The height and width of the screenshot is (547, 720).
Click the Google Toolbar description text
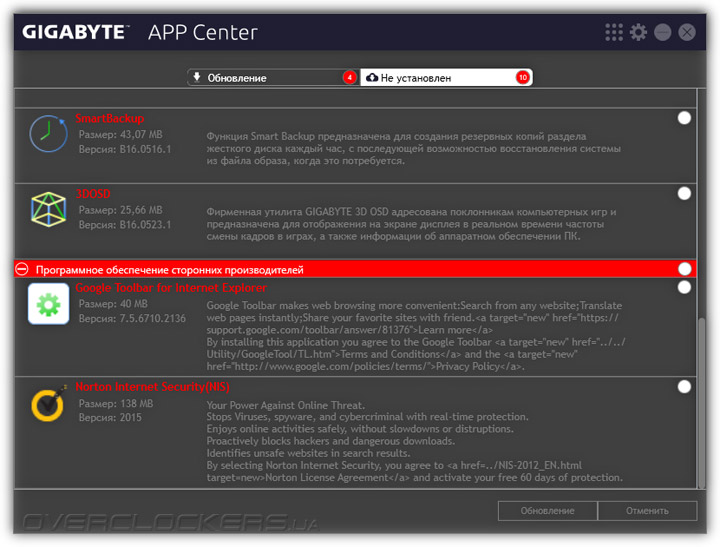point(416,336)
